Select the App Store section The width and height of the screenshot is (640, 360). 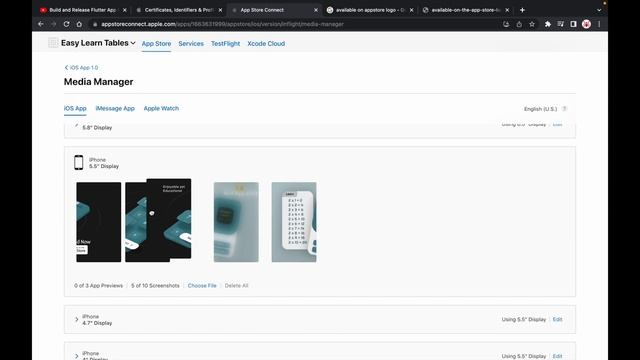[156, 44]
